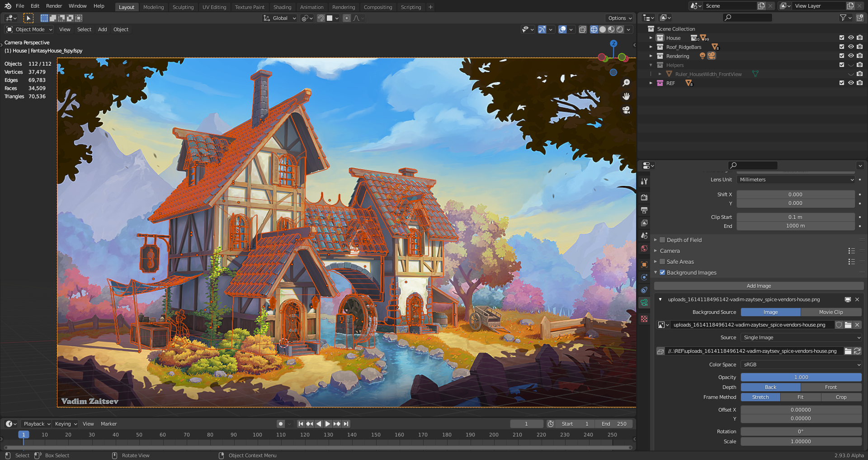Open the World properties tab

(644, 248)
